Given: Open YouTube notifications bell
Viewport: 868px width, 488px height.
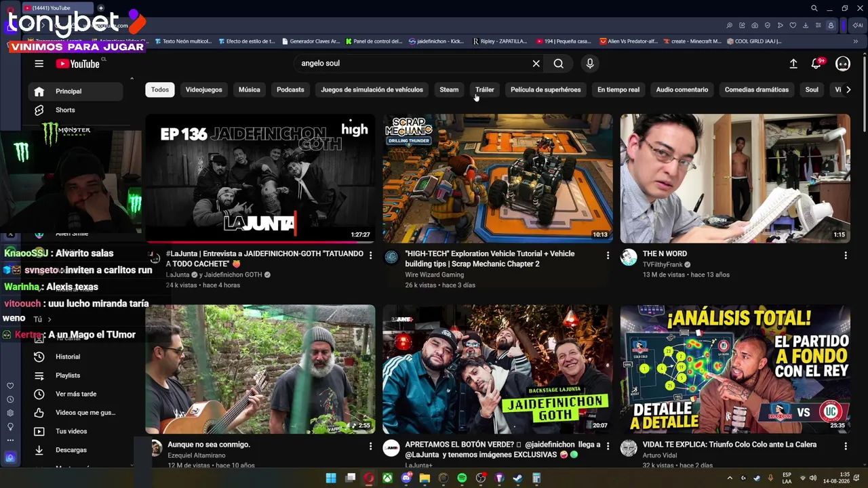Looking at the screenshot, I should (817, 64).
